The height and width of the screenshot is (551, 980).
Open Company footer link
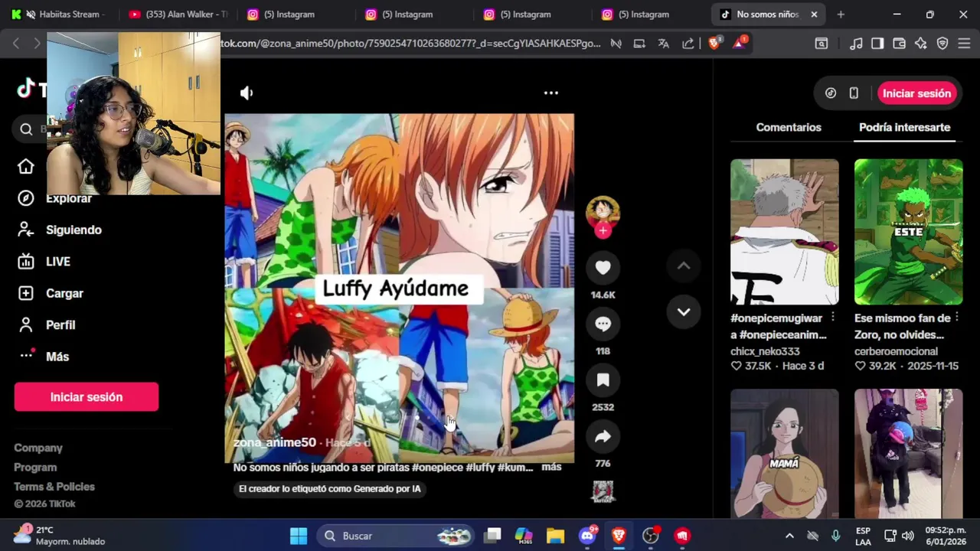pyautogui.click(x=38, y=448)
